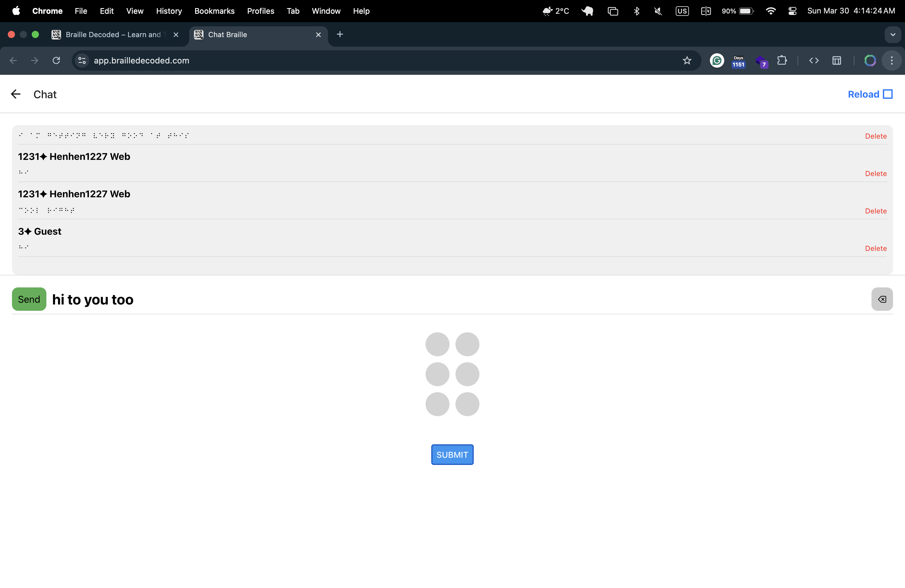Click the back arrow next to Chat
Image resolution: width=905 pixels, height=588 pixels.
(x=16, y=94)
